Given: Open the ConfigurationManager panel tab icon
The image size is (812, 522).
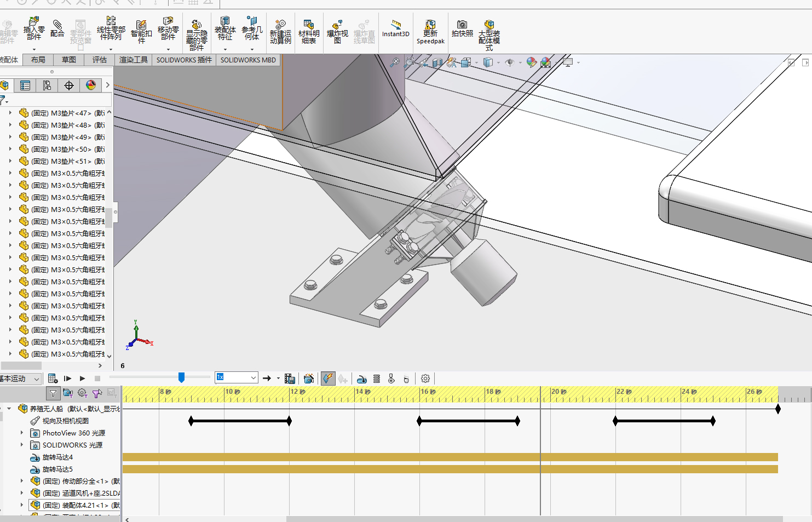Looking at the screenshot, I should click(47, 85).
